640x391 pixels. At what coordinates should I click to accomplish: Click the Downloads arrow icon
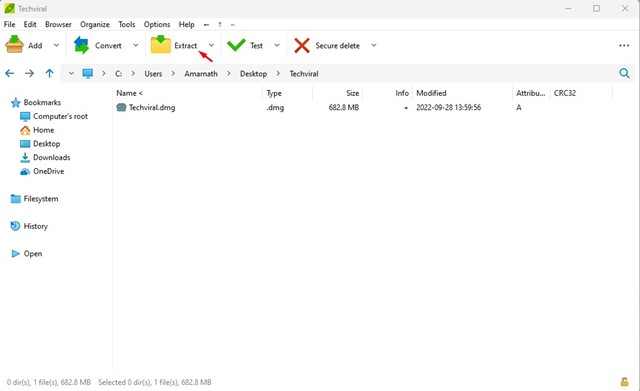click(25, 158)
